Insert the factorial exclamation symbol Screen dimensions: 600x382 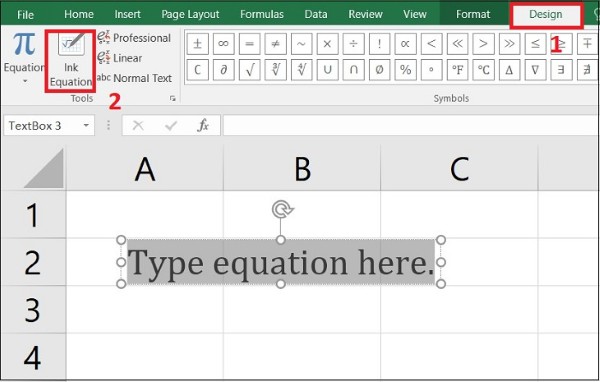pos(379,44)
